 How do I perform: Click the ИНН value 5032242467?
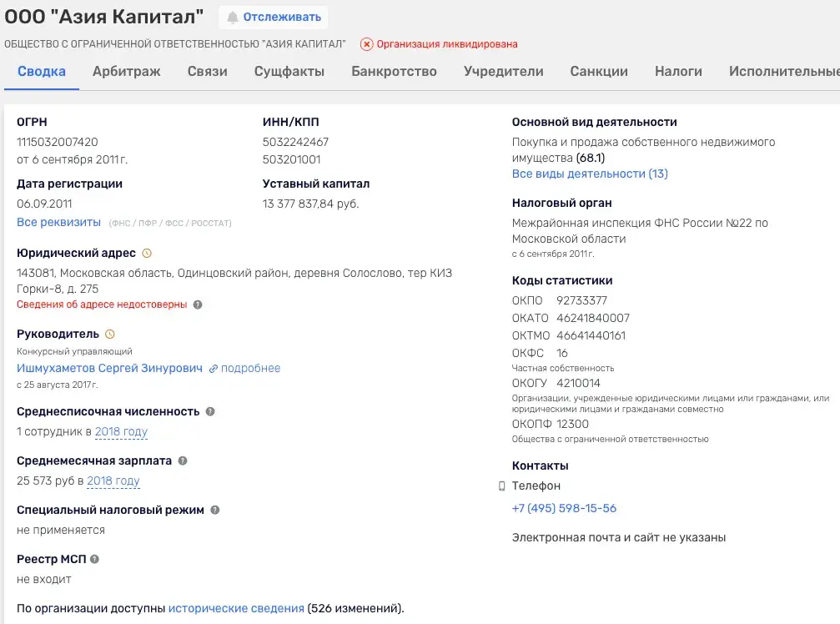coord(295,142)
